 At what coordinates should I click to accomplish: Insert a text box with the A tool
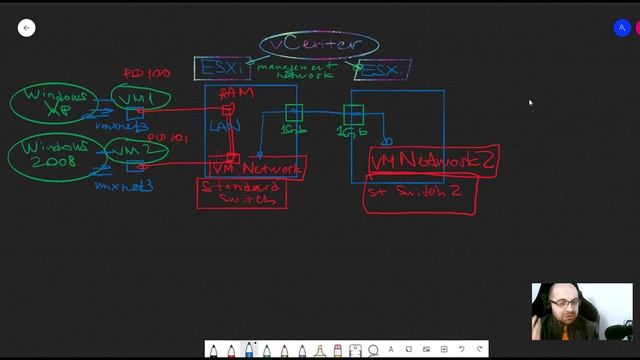tap(391, 349)
